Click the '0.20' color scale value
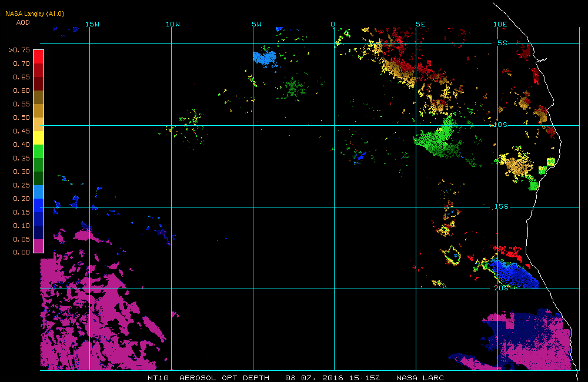The image size is (588, 382). (21, 198)
